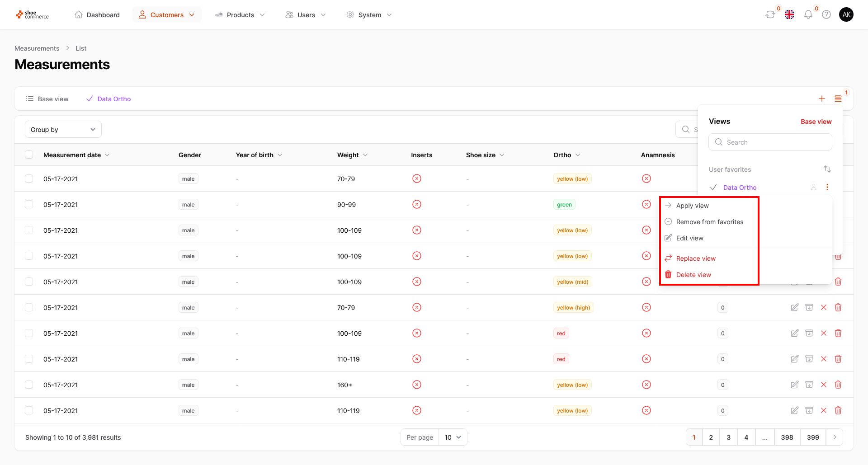Switch language via UK flag icon
This screenshot has height=465, width=868.
pos(789,14)
